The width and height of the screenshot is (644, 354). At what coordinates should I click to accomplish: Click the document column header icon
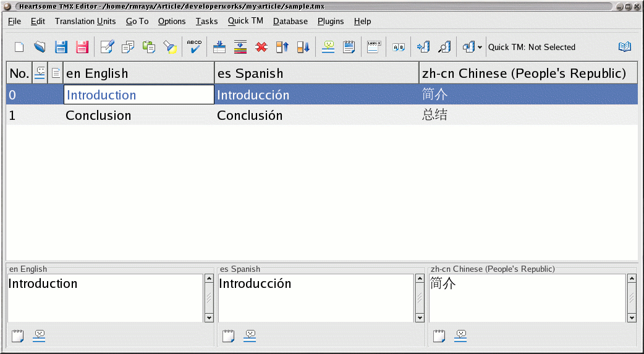tap(56, 73)
